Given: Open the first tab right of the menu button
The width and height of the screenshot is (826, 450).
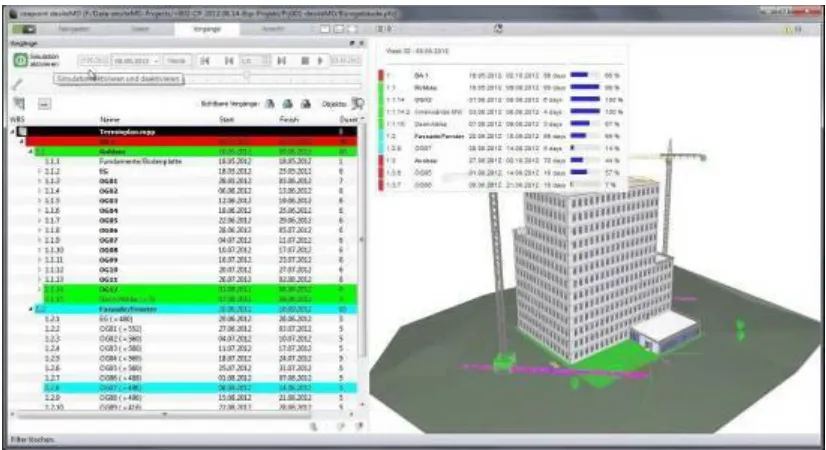Looking at the screenshot, I should click(73, 29).
